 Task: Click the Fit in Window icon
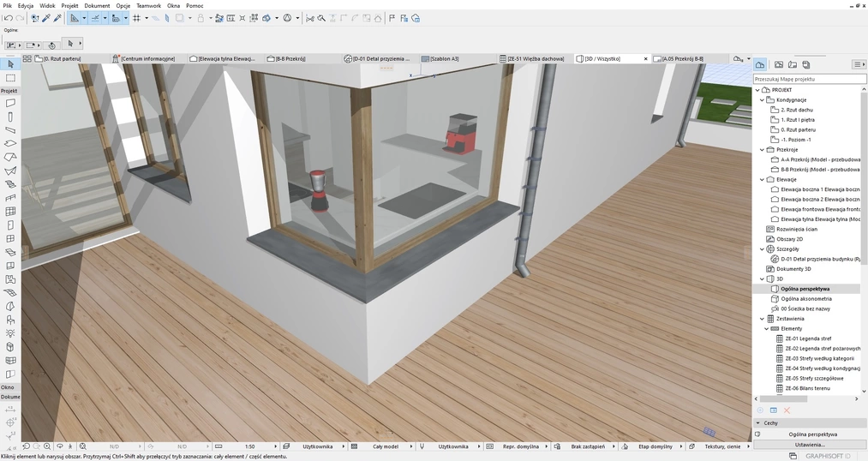point(82,446)
